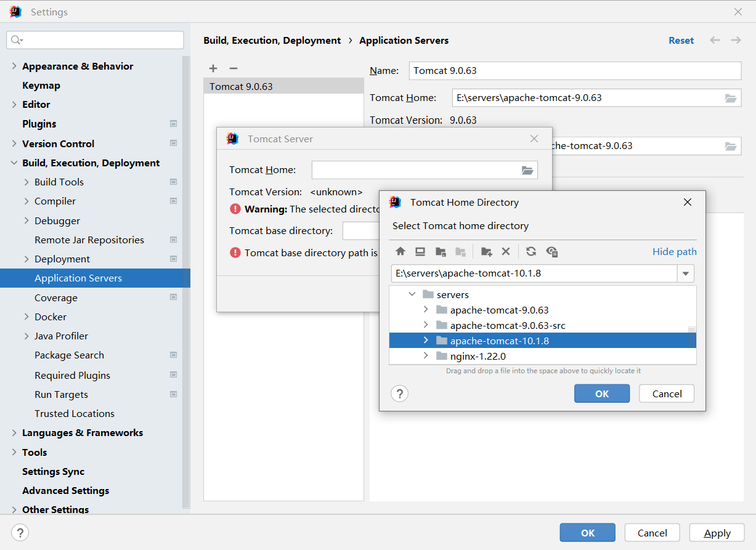Select the Debugger settings item
The width and height of the screenshot is (756, 550).
[x=57, y=220]
